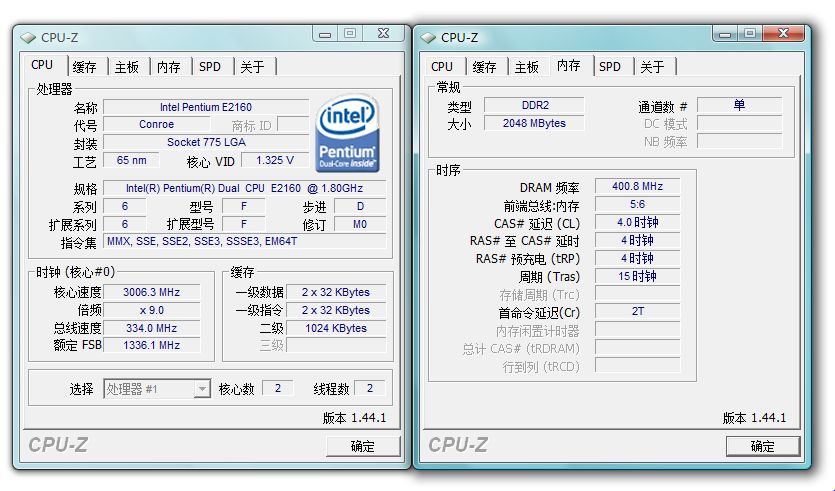835x491 pixels.
Task: Click the empty DC 模式 field
Action: [740, 124]
